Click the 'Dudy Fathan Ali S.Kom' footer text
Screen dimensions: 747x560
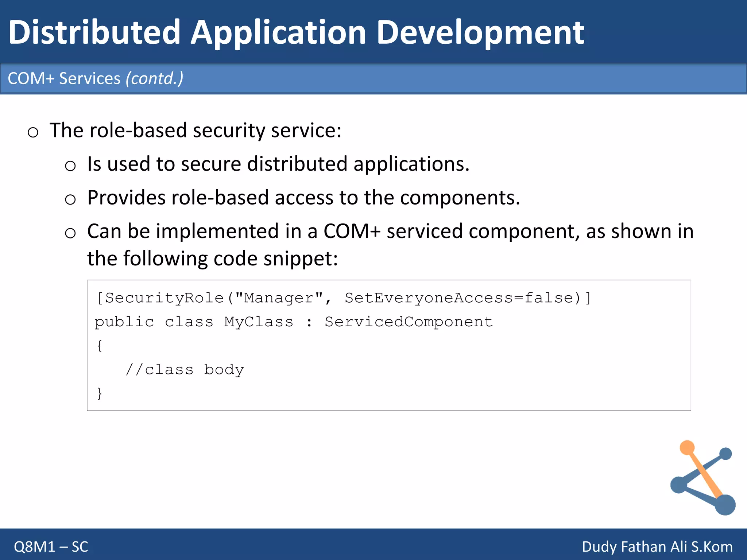[657, 547]
